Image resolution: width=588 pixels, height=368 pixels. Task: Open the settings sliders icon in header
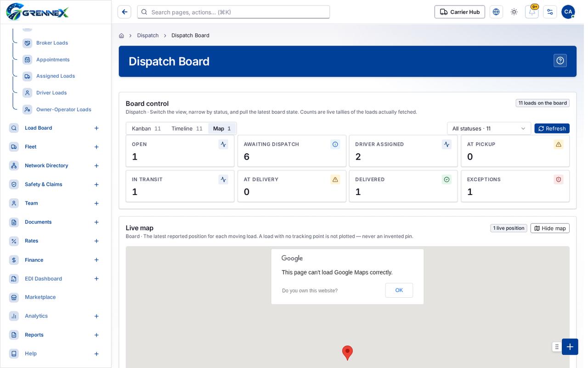pyautogui.click(x=550, y=12)
